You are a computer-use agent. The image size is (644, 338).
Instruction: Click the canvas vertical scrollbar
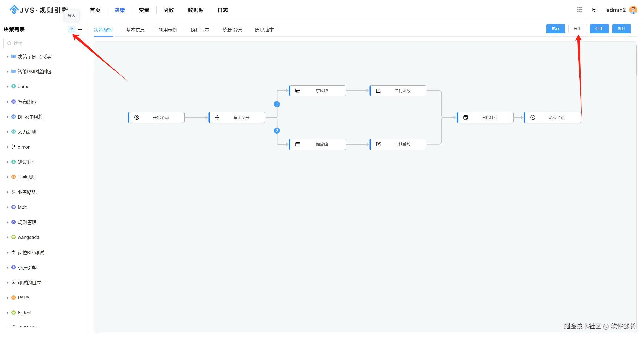[636, 60]
